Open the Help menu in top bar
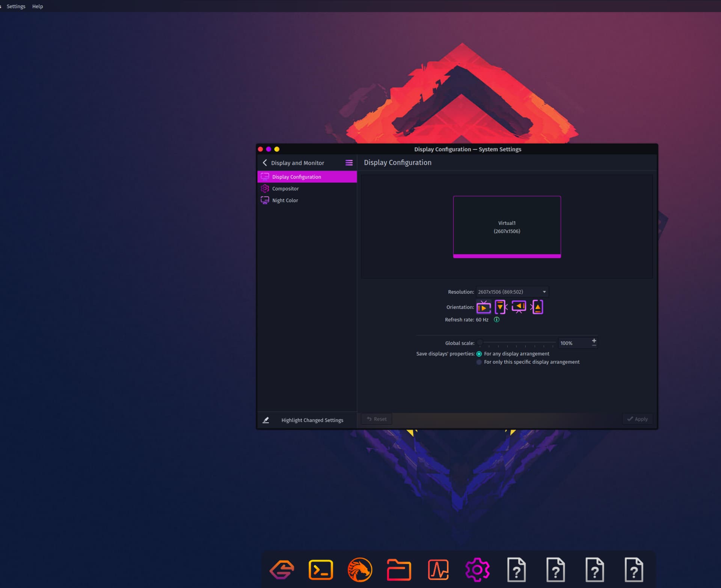Image resolution: width=721 pixels, height=588 pixels. (x=38, y=6)
